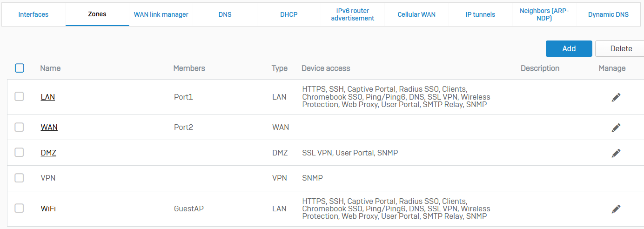Image resolution: width=644 pixels, height=229 pixels.
Task: Open DMZ zone editor via pencil icon
Action: [x=616, y=153]
